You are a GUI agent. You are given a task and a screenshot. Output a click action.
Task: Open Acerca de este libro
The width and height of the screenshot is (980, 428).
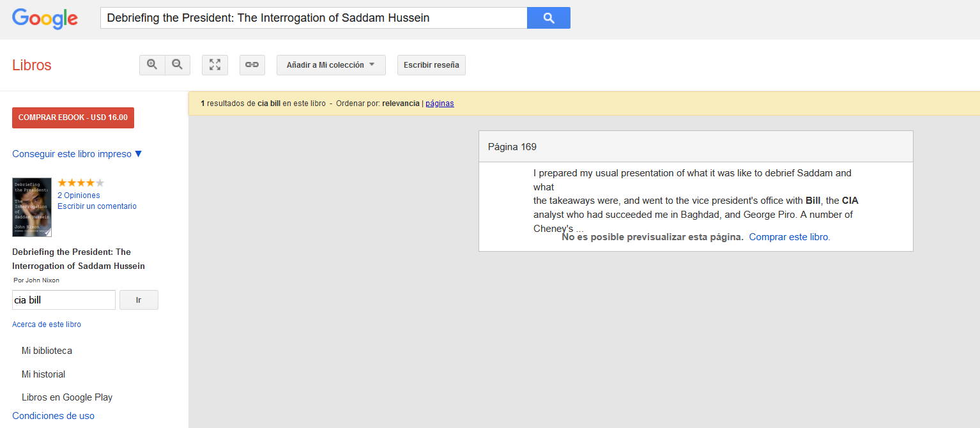(47, 325)
